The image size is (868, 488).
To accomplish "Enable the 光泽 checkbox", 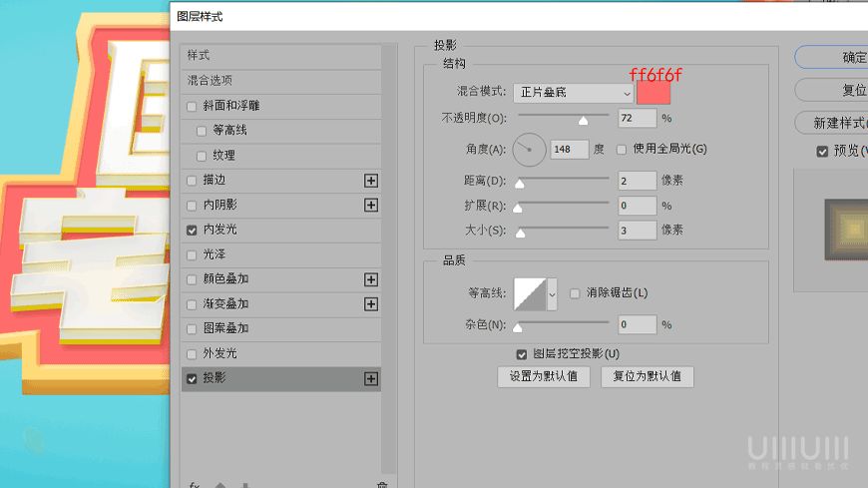I will point(192,255).
